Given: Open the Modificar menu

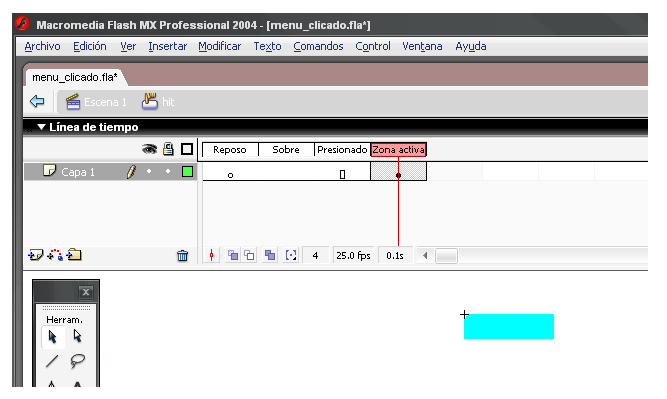Looking at the screenshot, I should 219,46.
